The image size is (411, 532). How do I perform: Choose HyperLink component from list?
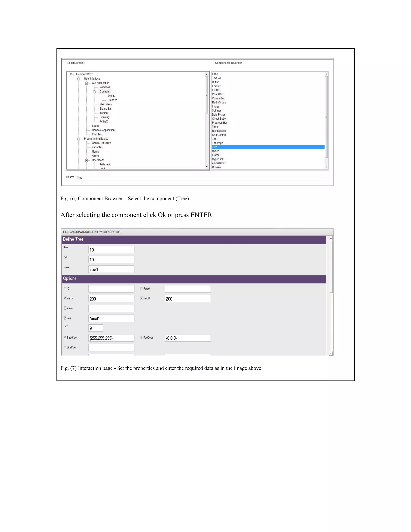268,159
